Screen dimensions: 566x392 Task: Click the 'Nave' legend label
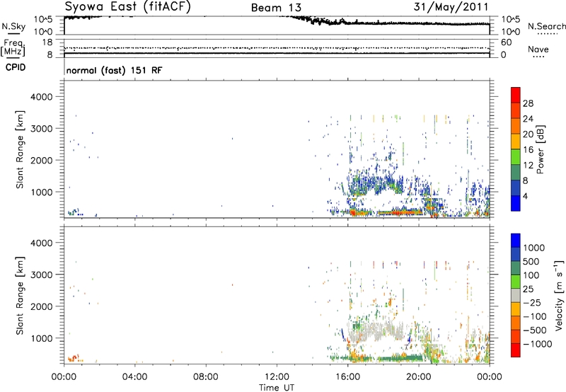pos(538,50)
